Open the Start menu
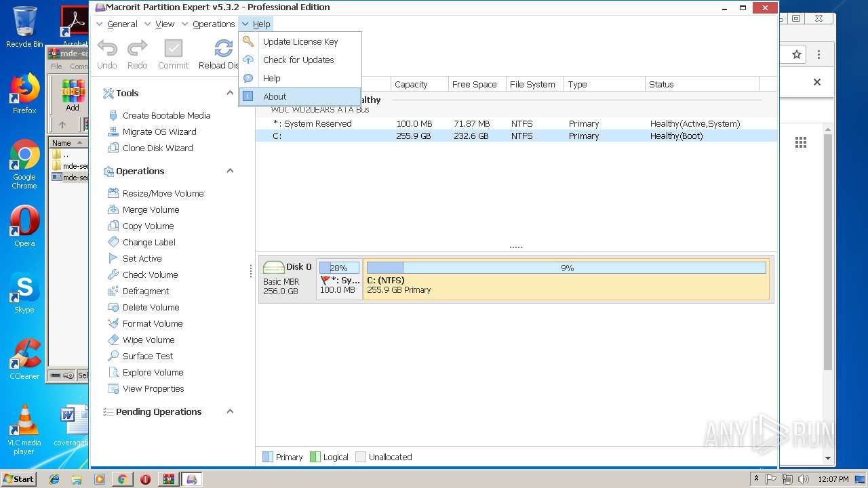The height and width of the screenshot is (488, 868). point(18,479)
